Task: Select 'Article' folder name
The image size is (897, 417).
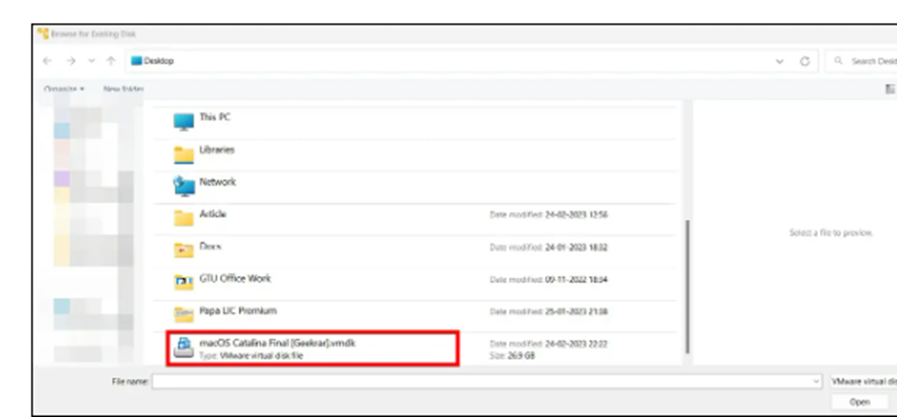Action: pyautogui.click(x=213, y=214)
